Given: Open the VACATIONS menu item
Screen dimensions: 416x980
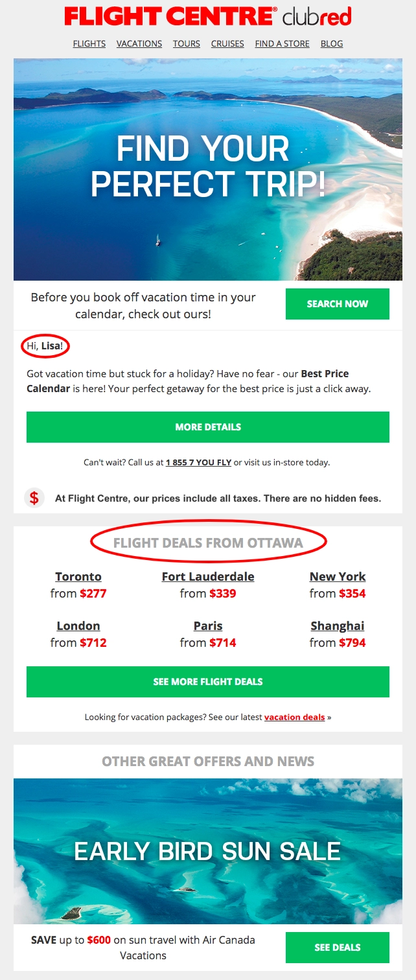Looking at the screenshot, I should point(139,43).
